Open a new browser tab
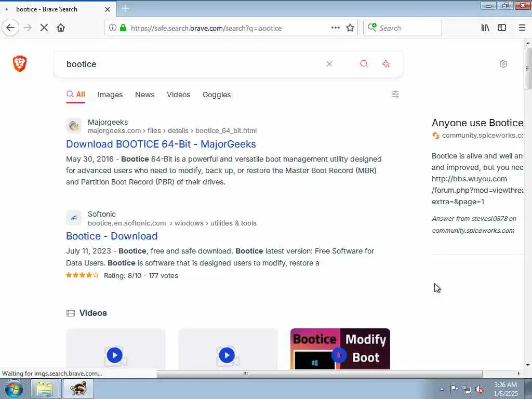The height and width of the screenshot is (399, 532). point(125,8)
